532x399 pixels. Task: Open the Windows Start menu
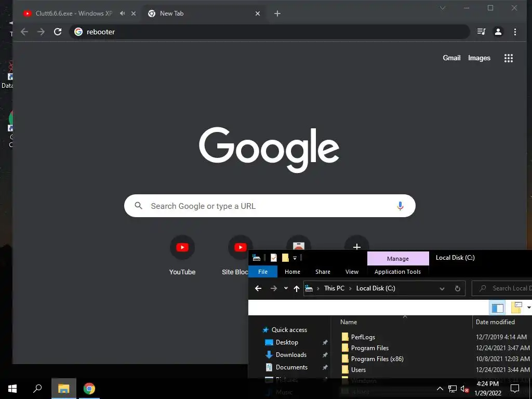pos(12,389)
